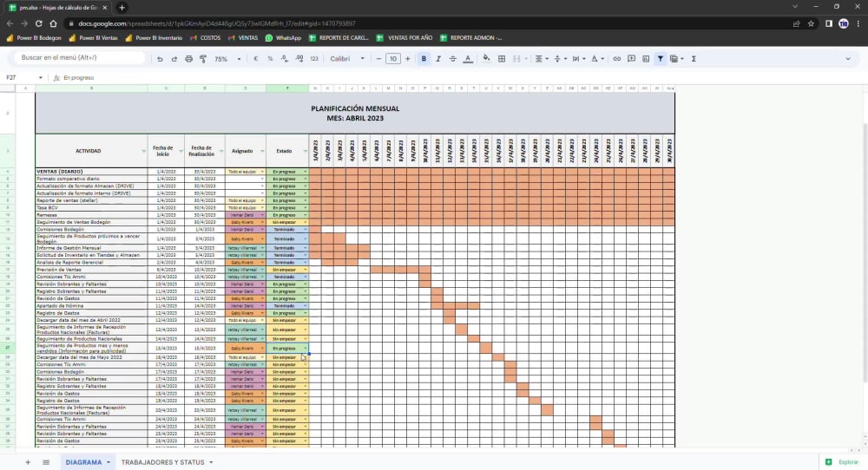Collapse the toolbar with the chevron
The image size is (868, 470).
pyautogui.click(x=847, y=59)
